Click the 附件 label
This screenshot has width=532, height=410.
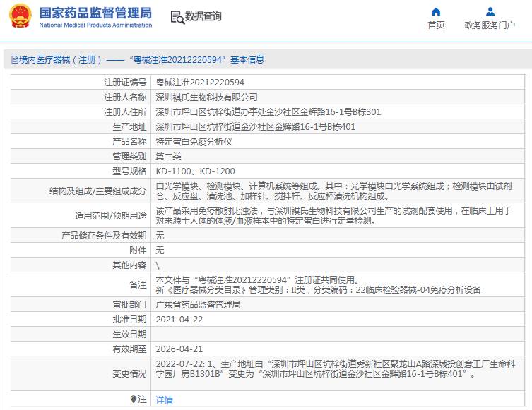tap(138, 251)
